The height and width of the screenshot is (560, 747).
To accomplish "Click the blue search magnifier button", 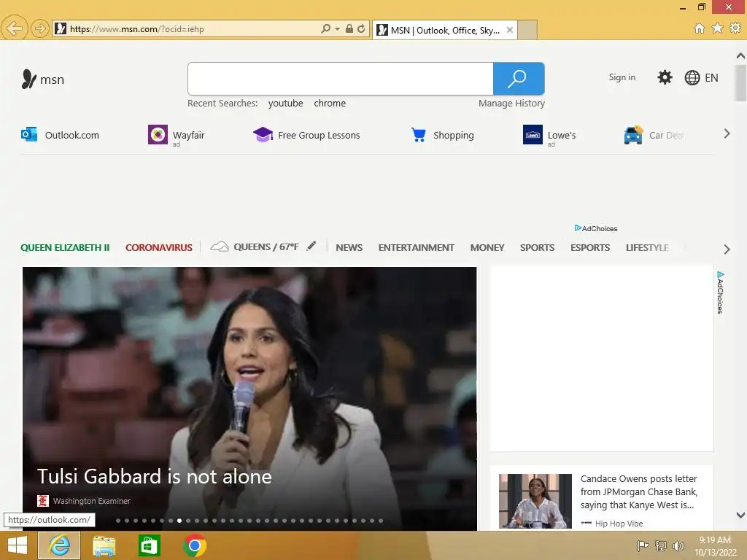I will [519, 79].
